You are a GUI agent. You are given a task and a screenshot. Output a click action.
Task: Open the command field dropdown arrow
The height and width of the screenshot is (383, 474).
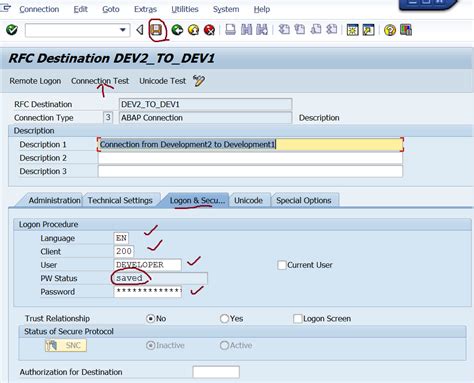pos(123,30)
